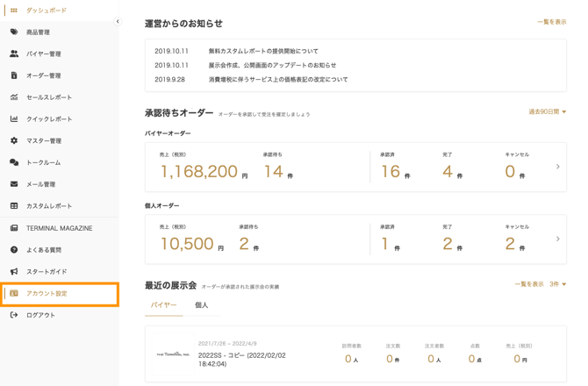
Task: Click the ログアウト exit icon
Action: pyautogui.click(x=14, y=315)
